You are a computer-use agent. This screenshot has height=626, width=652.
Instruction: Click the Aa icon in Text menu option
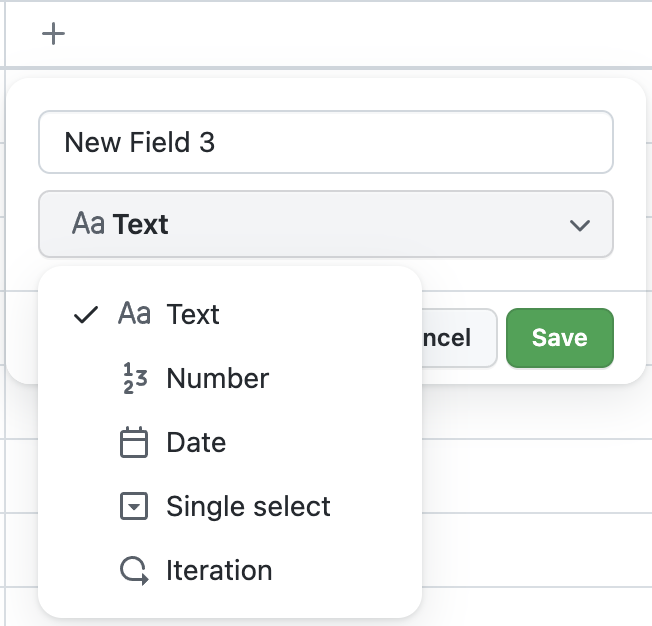click(x=134, y=315)
